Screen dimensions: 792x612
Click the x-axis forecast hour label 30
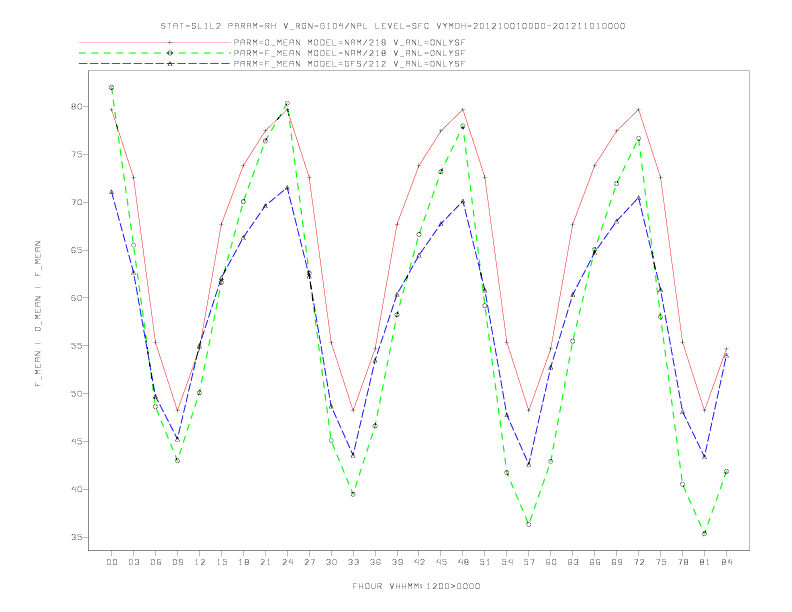pyautogui.click(x=331, y=562)
